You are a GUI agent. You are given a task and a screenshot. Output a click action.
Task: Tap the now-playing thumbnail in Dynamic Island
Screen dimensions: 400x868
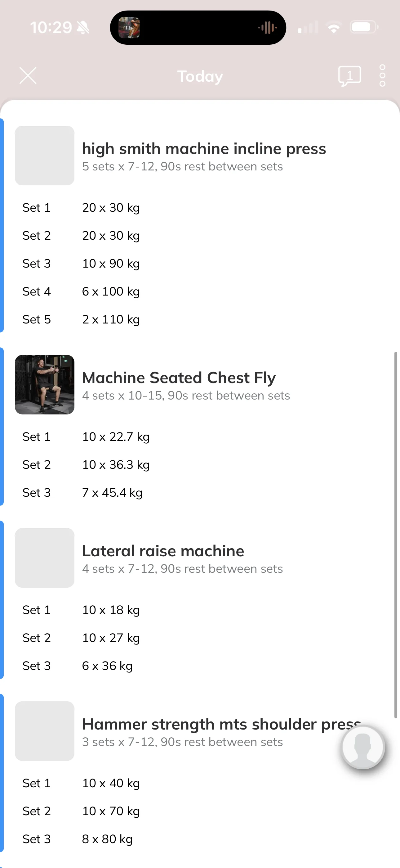point(129,28)
